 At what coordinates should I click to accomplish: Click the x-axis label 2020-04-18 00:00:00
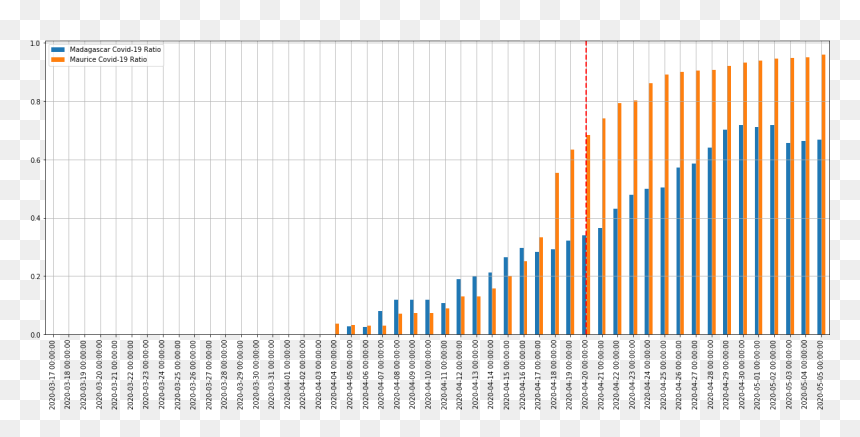(x=556, y=374)
